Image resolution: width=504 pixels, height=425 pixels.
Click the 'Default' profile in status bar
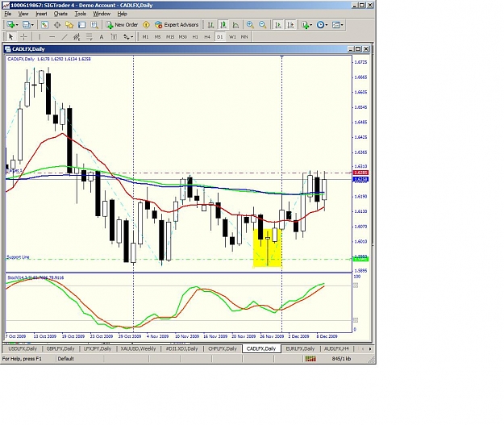pos(65,359)
